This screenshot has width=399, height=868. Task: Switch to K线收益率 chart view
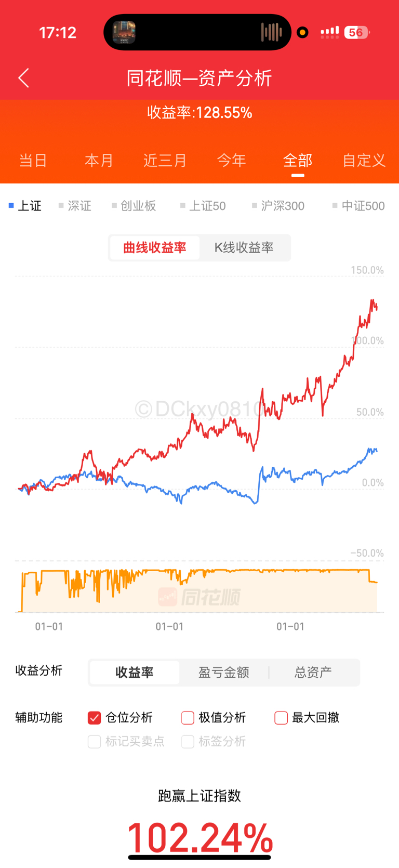coord(244,247)
